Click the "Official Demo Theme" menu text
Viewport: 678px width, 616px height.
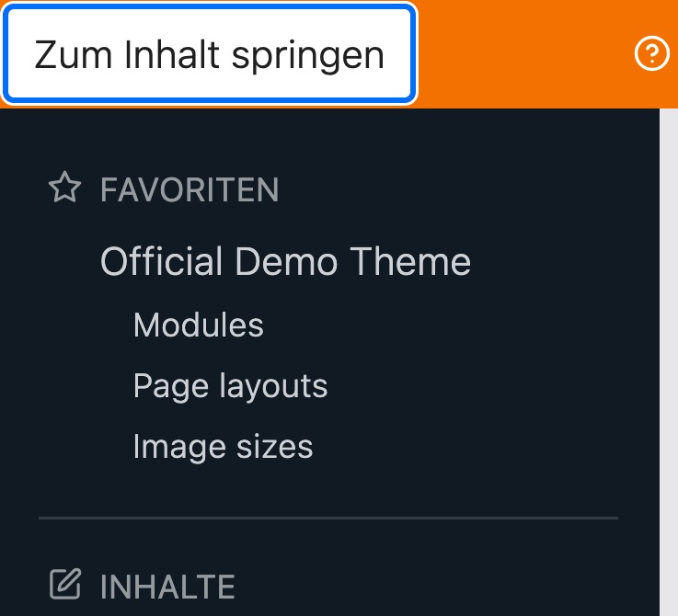point(285,262)
